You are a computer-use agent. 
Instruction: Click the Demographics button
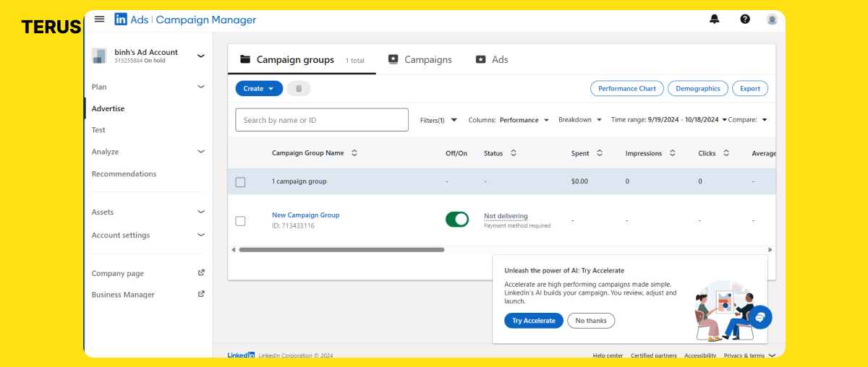pyautogui.click(x=698, y=88)
